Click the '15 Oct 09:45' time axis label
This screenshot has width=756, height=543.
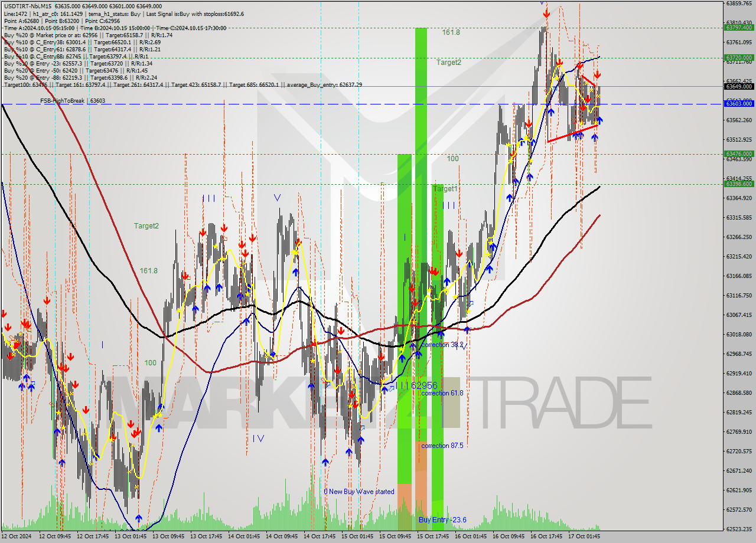coord(395,537)
